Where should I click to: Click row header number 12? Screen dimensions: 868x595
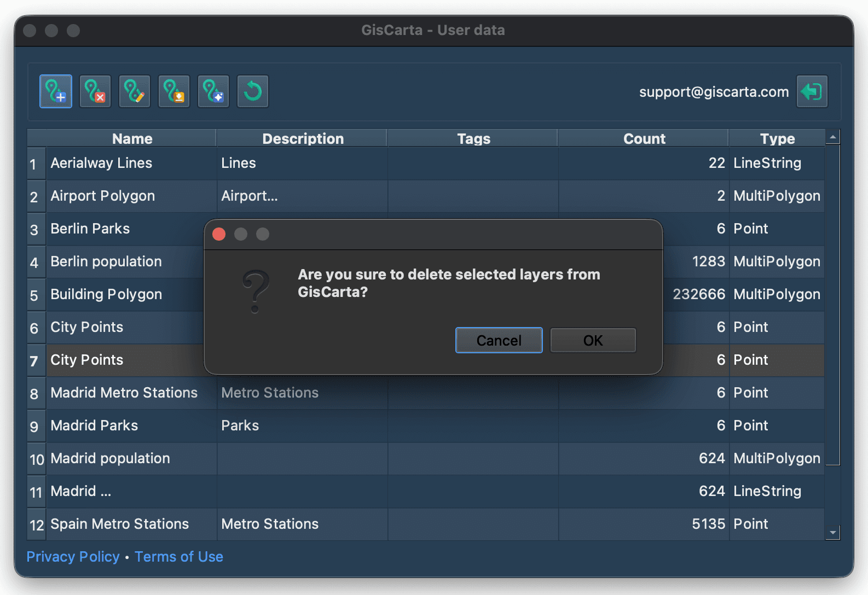coord(36,524)
